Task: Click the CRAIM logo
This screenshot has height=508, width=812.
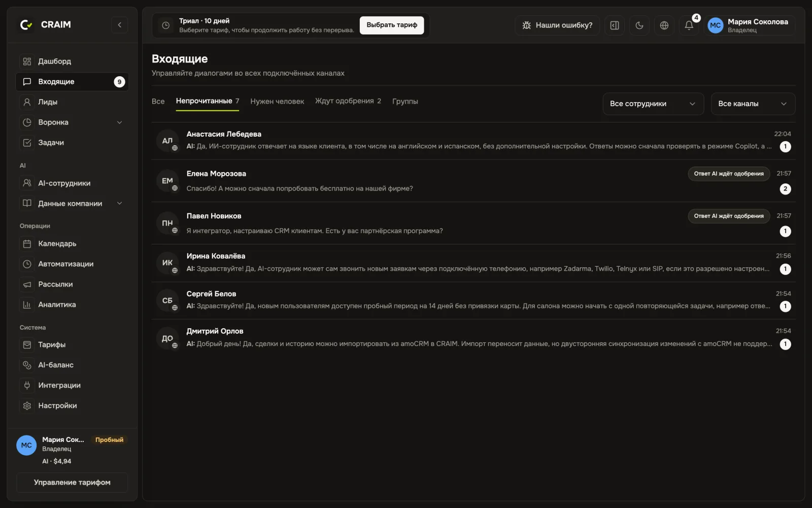Action: 45,24
